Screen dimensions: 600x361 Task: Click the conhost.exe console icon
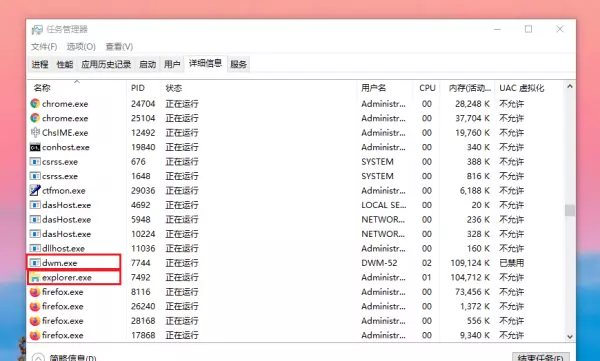coord(35,147)
